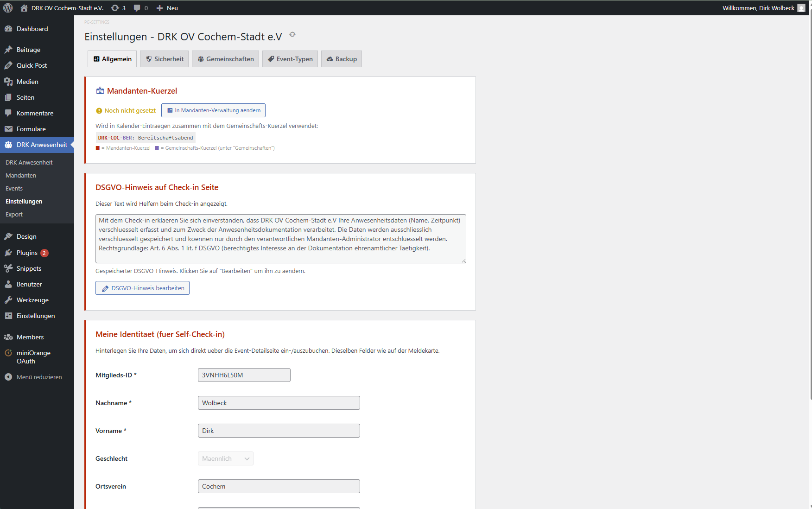Click In Mandanten-Verwaltung aendern button
Image resolution: width=812 pixels, height=509 pixels.
tap(213, 110)
